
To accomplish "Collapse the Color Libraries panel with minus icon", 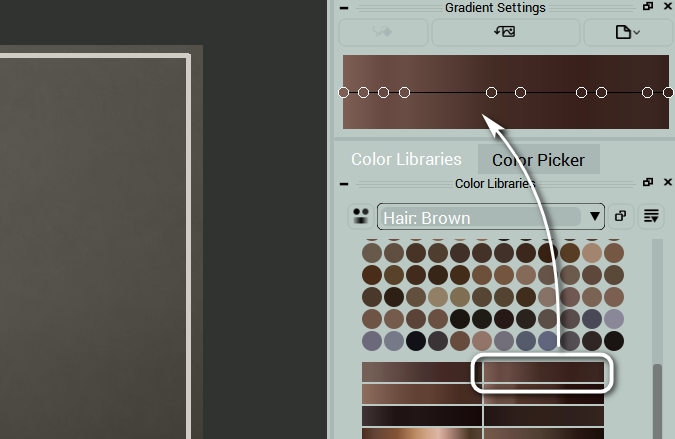I will pyautogui.click(x=344, y=184).
